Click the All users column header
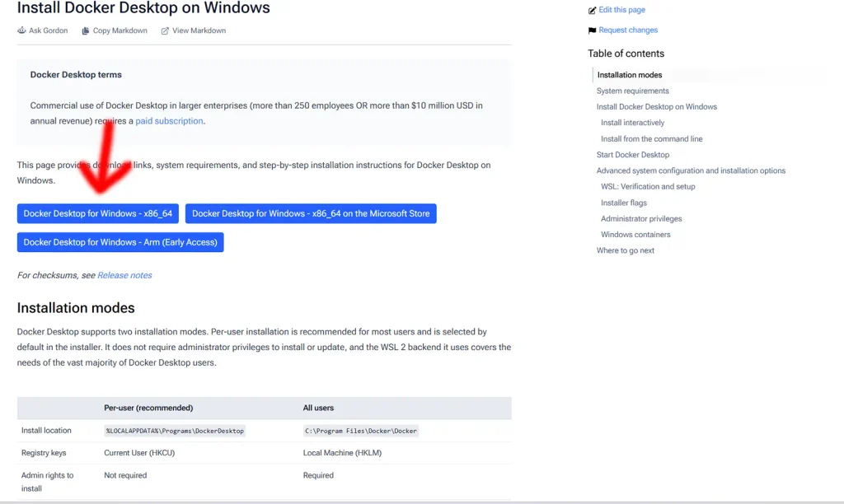The width and height of the screenshot is (844, 504). click(318, 408)
